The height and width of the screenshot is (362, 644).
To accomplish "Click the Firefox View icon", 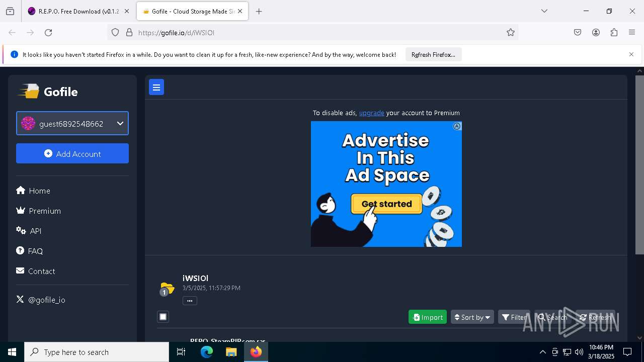I will [x=10, y=11].
